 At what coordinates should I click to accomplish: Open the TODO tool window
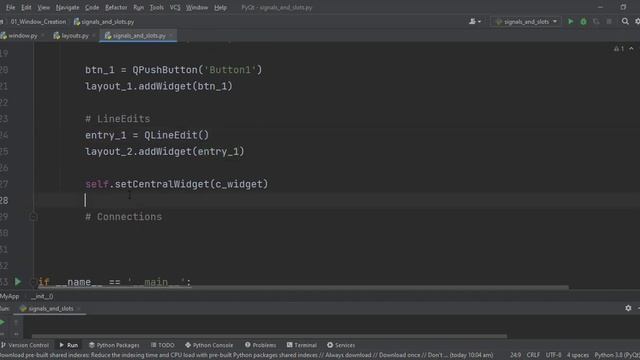162,345
